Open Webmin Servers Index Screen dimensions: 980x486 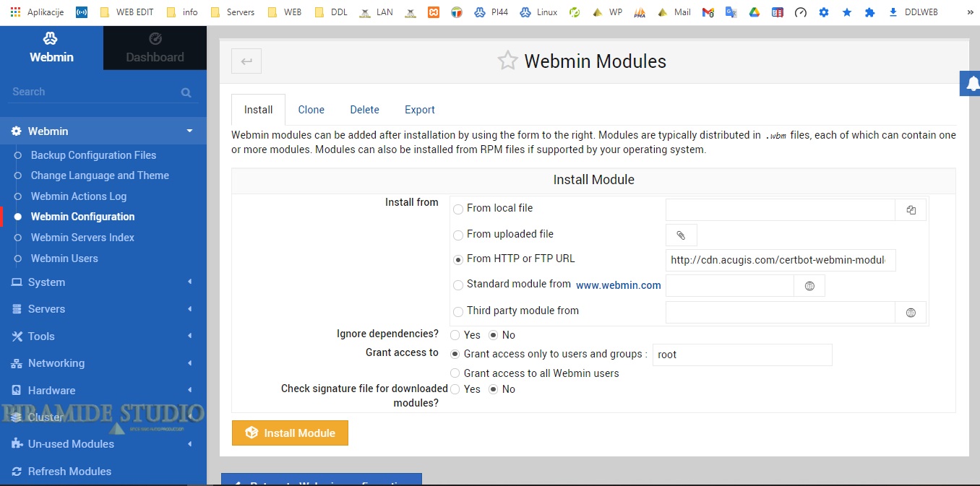click(x=83, y=238)
